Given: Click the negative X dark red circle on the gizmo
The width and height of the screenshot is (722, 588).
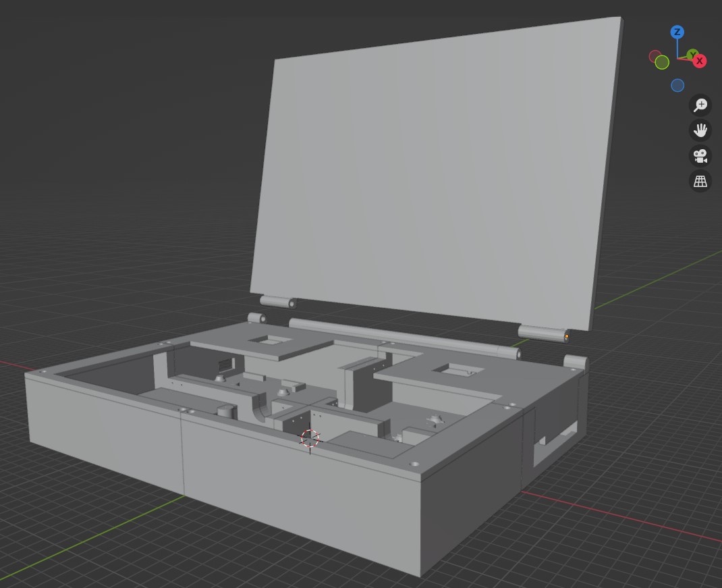Looking at the screenshot, I should [x=655, y=56].
